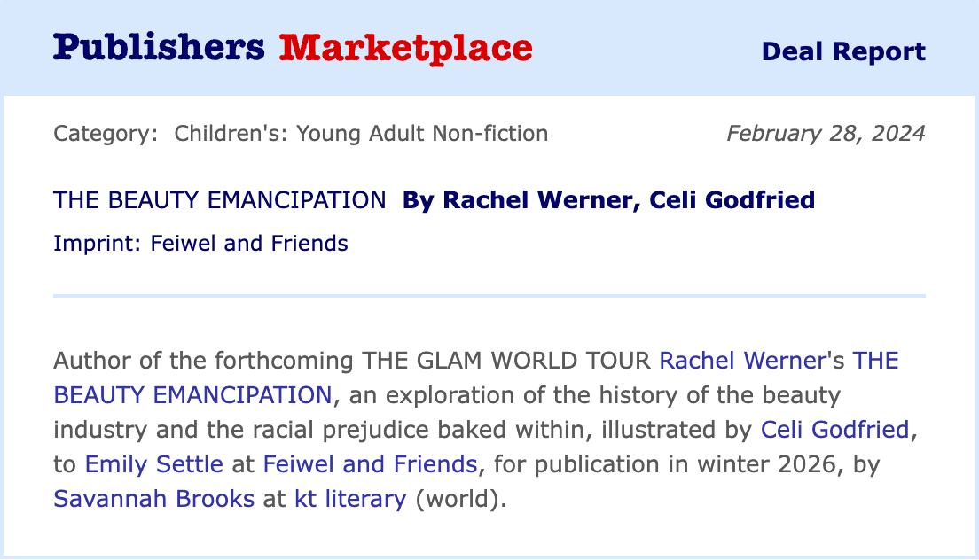Click the Publishers Marketplace logo
The width and height of the screenshot is (979, 560).
click(293, 48)
